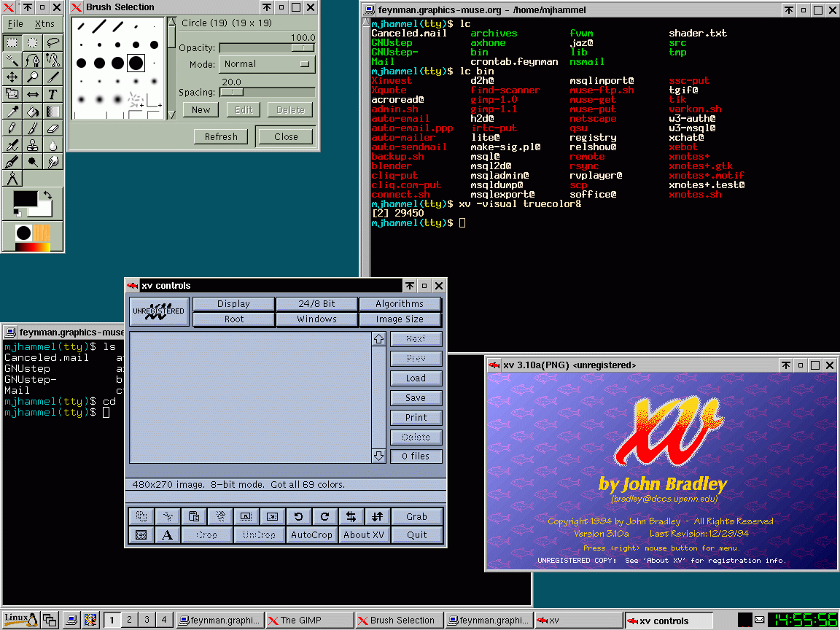Open the brush Mode dropdown showing Normal
The height and width of the screenshot is (630, 840).
(266, 64)
